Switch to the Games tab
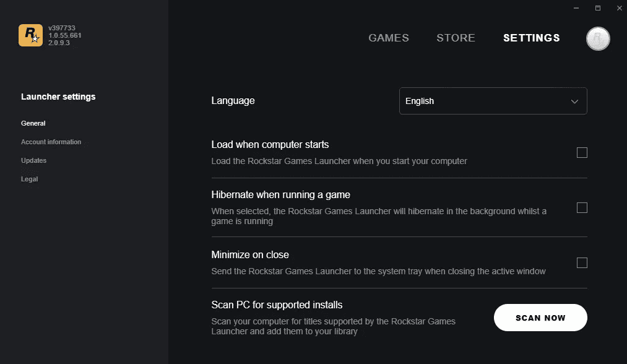627x364 pixels. click(x=389, y=38)
